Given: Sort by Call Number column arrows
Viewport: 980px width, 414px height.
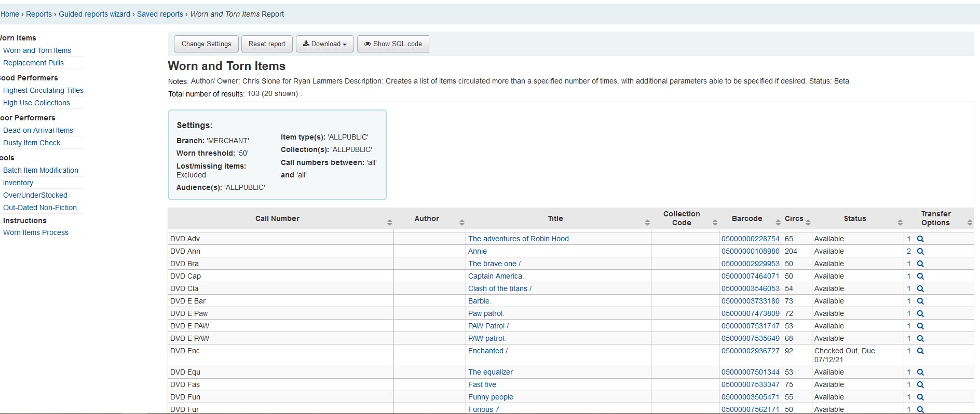Looking at the screenshot, I should (x=389, y=223).
